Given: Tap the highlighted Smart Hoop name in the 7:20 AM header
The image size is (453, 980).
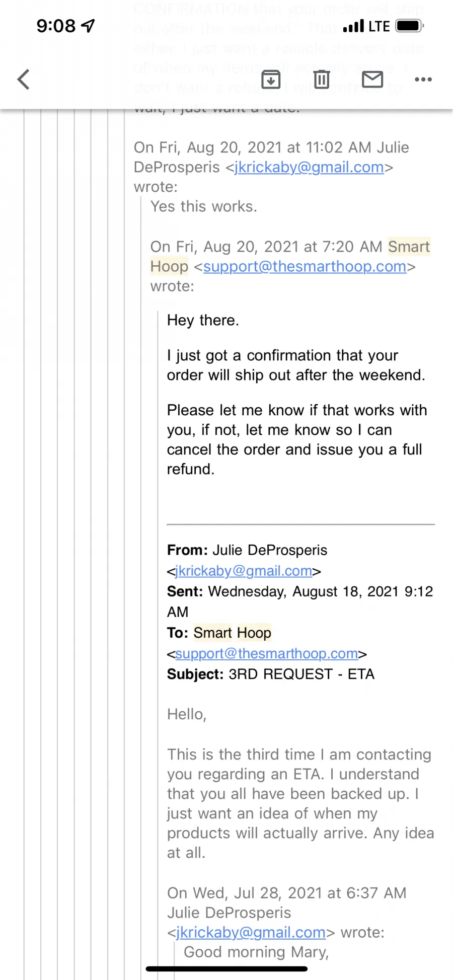Looking at the screenshot, I should pos(290,256).
